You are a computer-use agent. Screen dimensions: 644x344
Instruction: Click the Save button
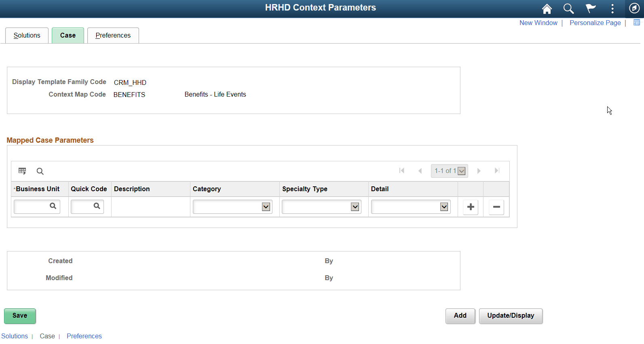point(20,316)
